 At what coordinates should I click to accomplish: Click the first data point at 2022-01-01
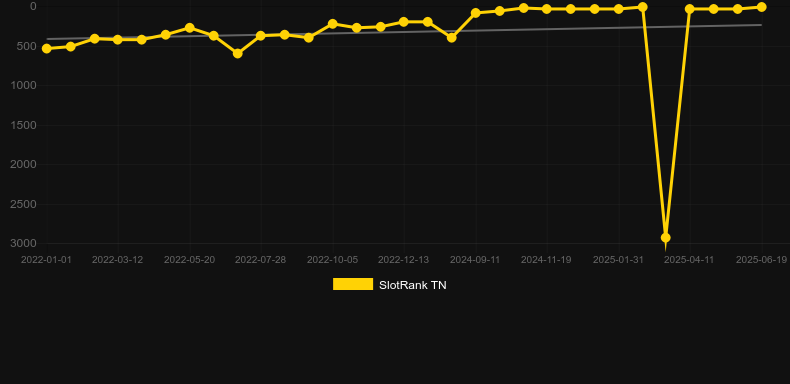(47, 48)
